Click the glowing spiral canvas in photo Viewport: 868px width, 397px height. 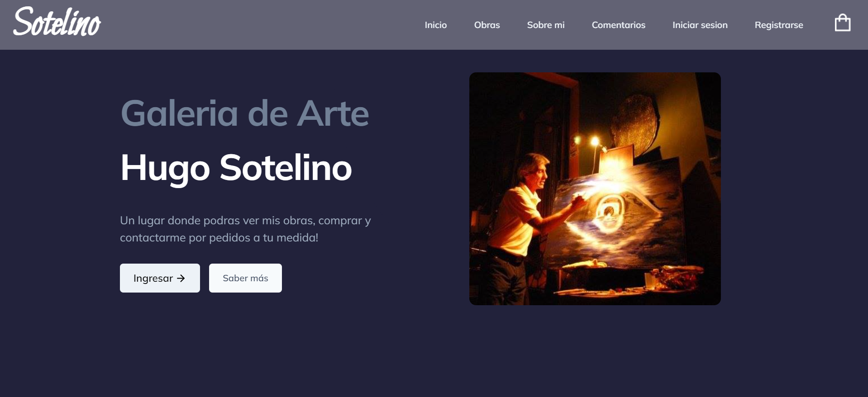coord(609,210)
